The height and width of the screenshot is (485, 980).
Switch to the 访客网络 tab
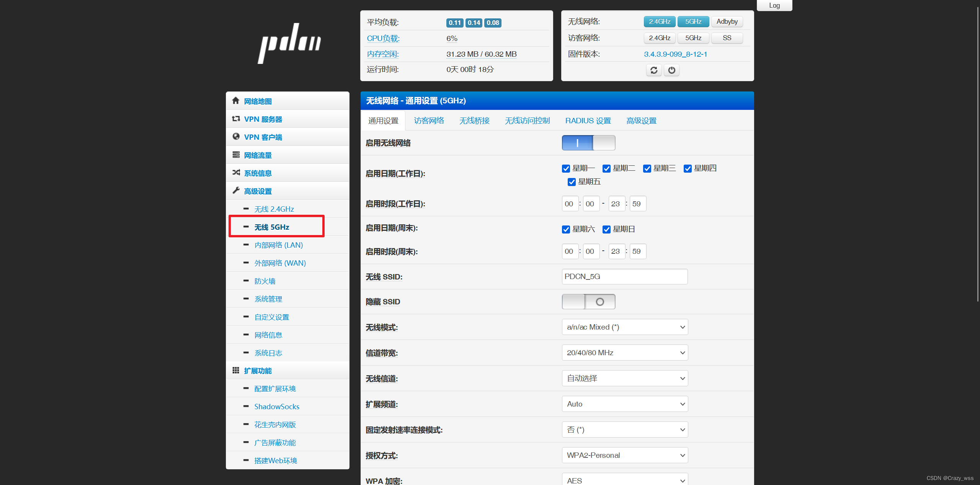(429, 121)
